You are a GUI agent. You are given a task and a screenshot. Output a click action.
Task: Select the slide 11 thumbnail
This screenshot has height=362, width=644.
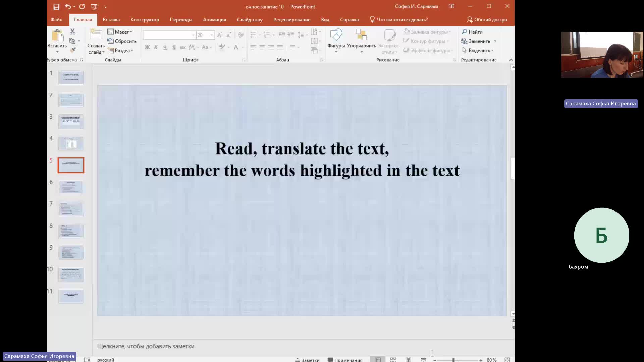pos(71,296)
